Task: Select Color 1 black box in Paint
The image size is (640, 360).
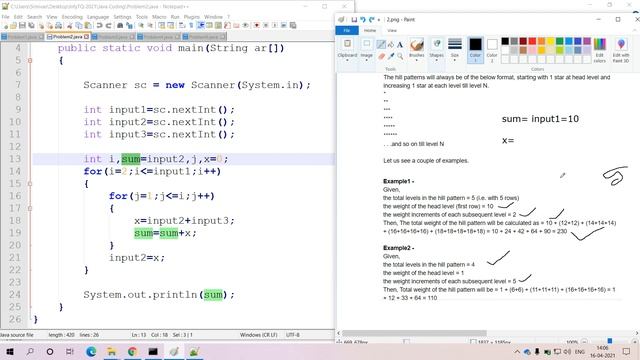Action: (x=475, y=51)
